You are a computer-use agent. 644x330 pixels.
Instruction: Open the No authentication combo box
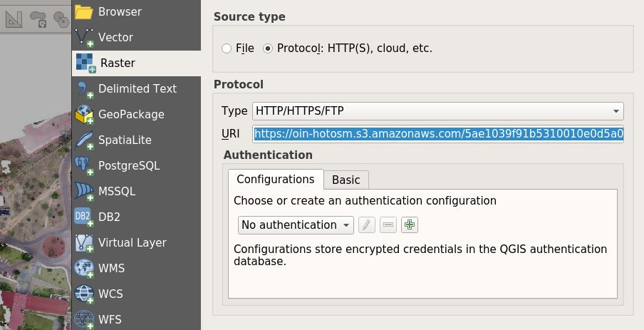[x=296, y=225]
